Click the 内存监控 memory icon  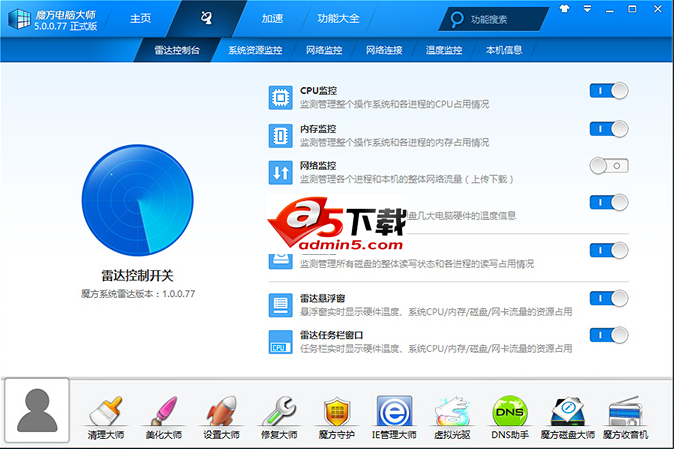(280, 135)
